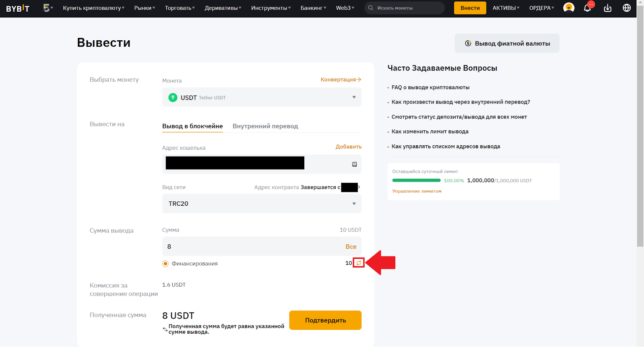644x347 pixels.
Task: Click the daily limit progress bar
Action: pos(417,180)
